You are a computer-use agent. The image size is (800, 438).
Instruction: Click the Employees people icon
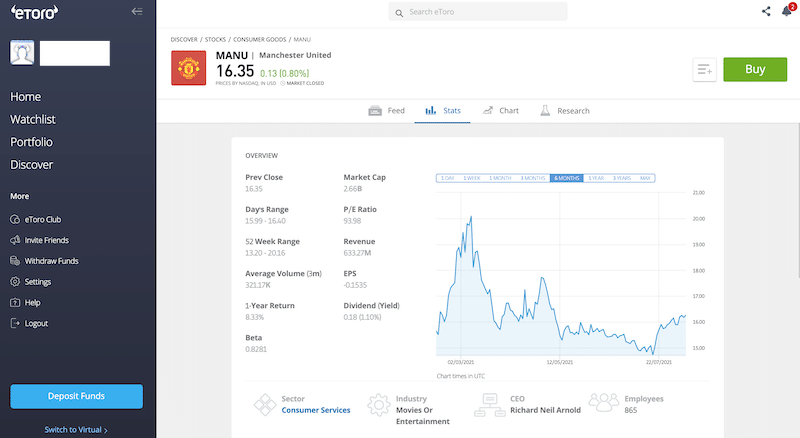pyautogui.click(x=604, y=402)
